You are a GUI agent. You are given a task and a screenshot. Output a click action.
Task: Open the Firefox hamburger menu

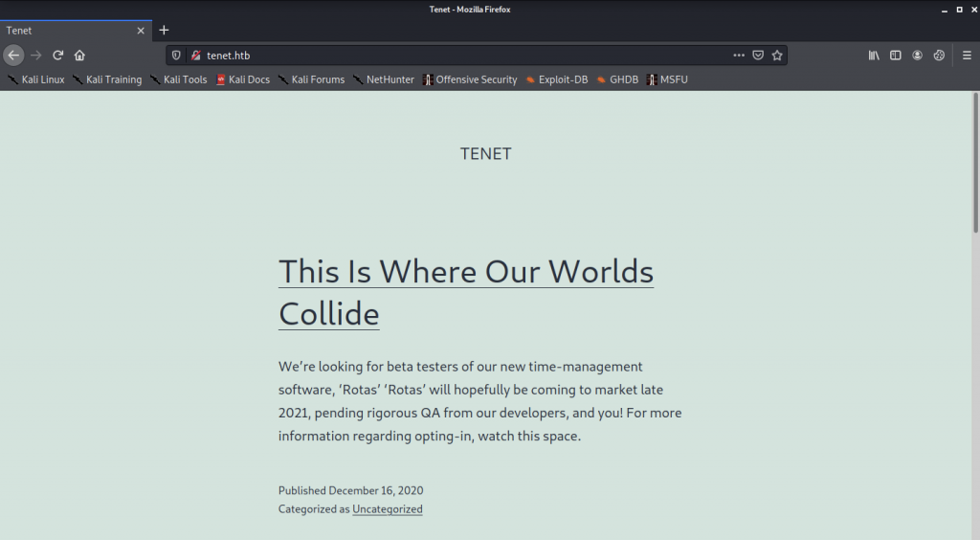[x=967, y=55]
